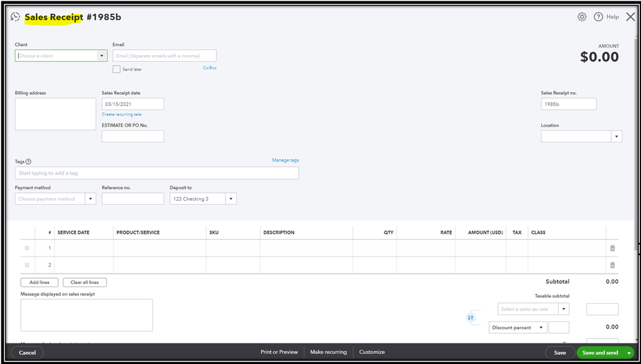Viewport: 641px width, 364px height.
Task: Click the Rate cell in row 2
Action: (x=425, y=265)
